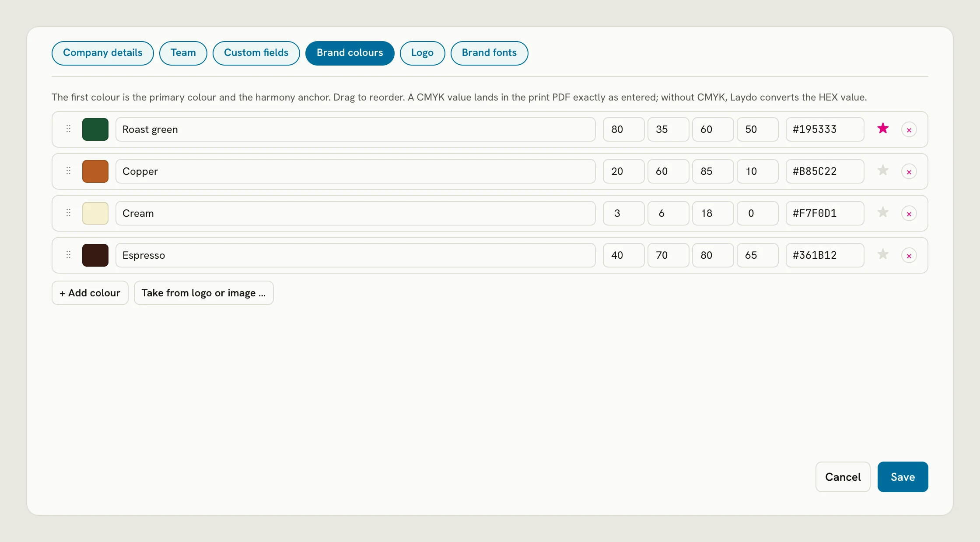Star the Cream colour
This screenshot has height=542, width=980.
coord(883,212)
